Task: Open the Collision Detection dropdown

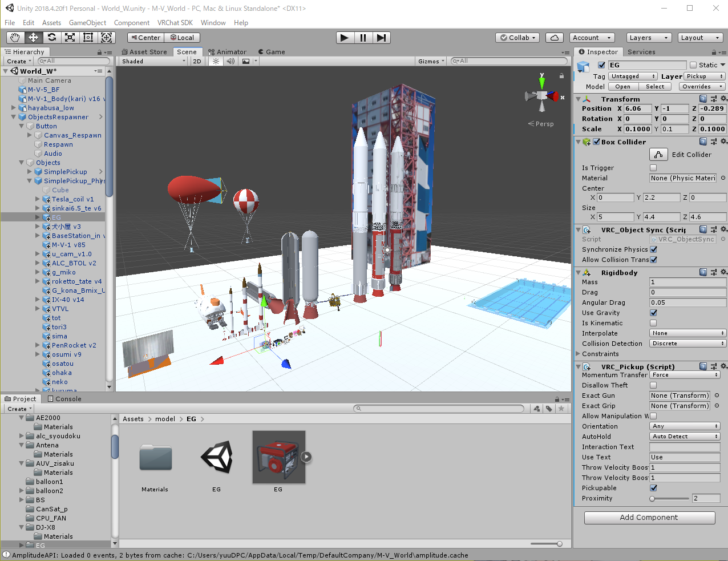Action: pos(688,344)
